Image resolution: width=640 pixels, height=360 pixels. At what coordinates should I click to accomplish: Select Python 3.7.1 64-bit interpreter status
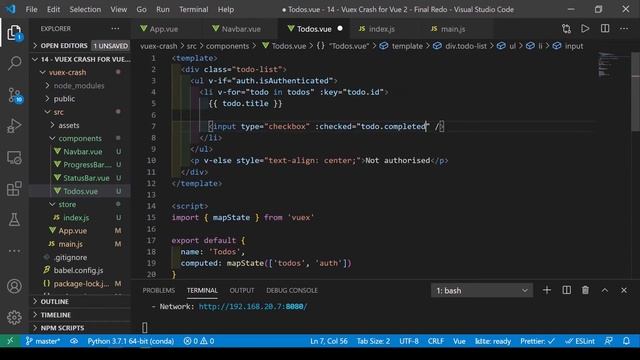(x=131, y=341)
